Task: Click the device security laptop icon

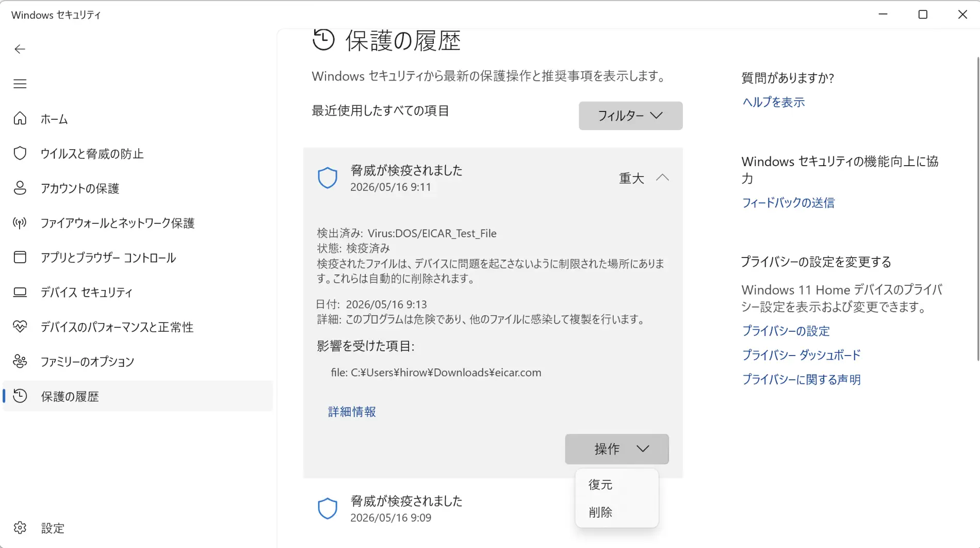Action: pos(20,292)
